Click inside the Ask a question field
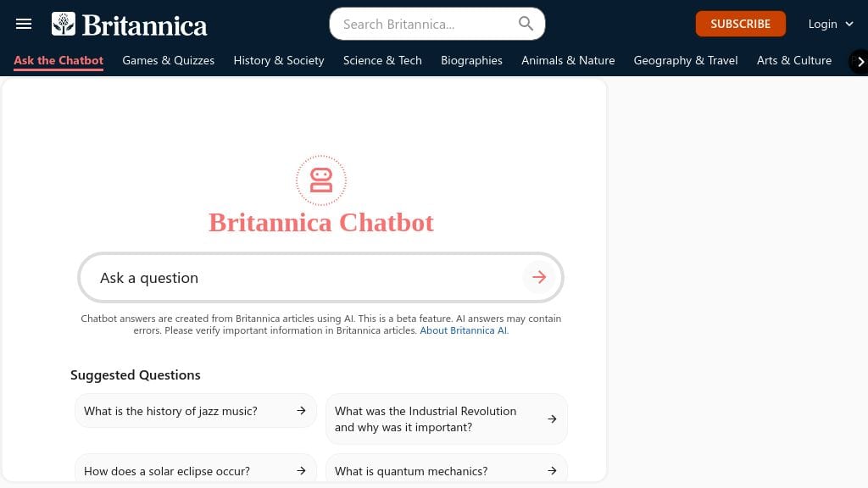Viewport: 868px width, 488px height. pyautogui.click(x=254, y=277)
